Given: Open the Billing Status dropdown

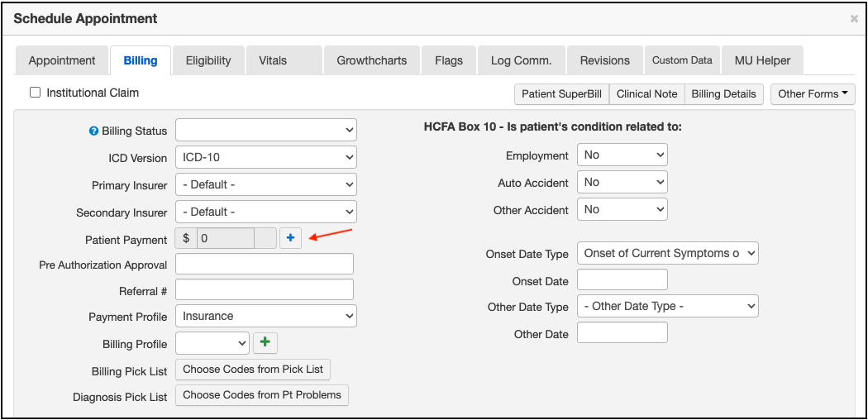Looking at the screenshot, I should pos(265,131).
